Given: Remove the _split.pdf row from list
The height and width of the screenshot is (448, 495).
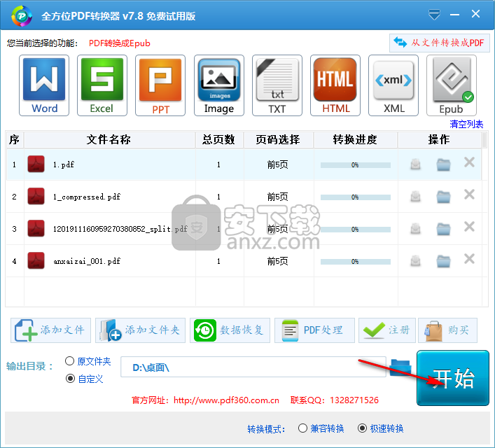Looking at the screenshot, I should (x=469, y=227).
